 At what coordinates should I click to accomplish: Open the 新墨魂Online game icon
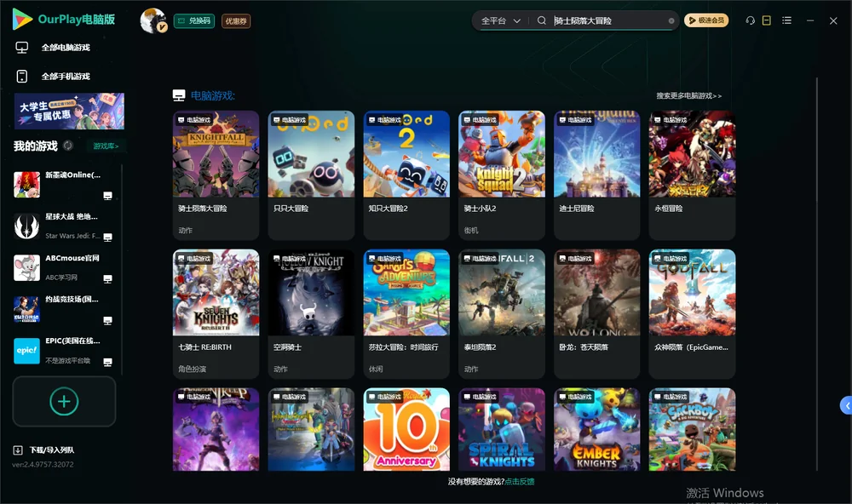pyautogui.click(x=26, y=185)
